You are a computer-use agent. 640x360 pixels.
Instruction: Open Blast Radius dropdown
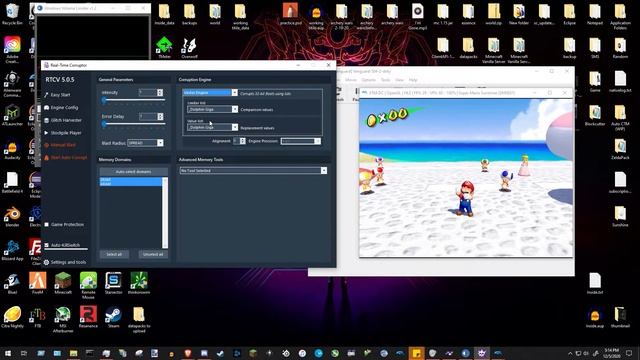[x=145, y=143]
